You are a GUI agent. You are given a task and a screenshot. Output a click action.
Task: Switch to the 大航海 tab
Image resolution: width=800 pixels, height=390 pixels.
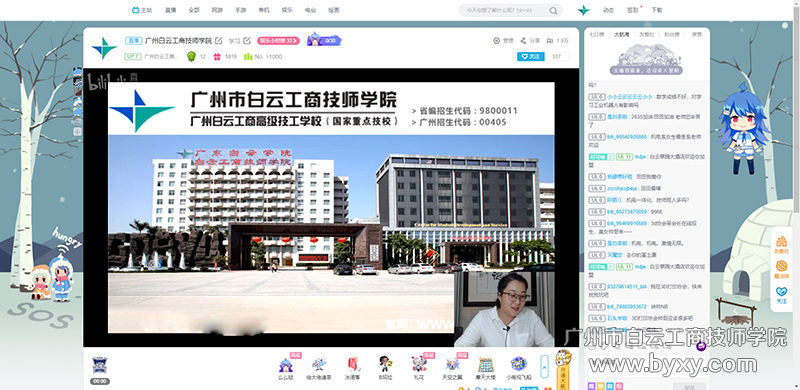click(621, 35)
